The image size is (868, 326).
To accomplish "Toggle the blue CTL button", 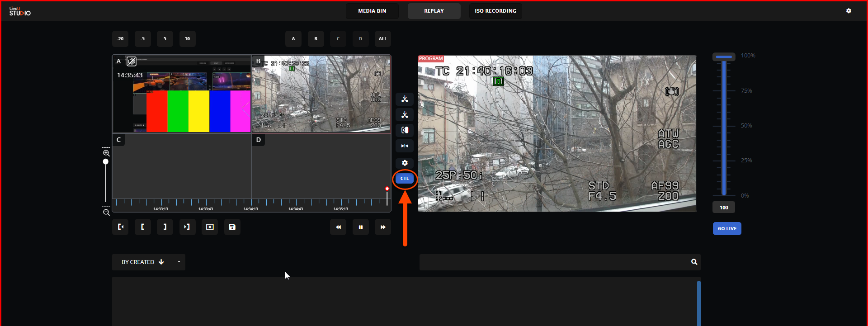I will [405, 179].
